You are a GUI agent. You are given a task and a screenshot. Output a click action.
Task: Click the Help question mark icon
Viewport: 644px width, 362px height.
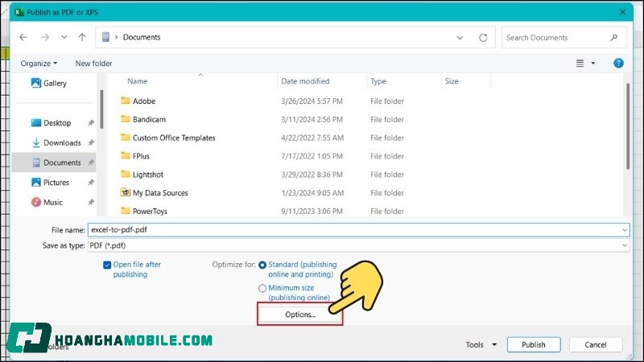[618, 63]
